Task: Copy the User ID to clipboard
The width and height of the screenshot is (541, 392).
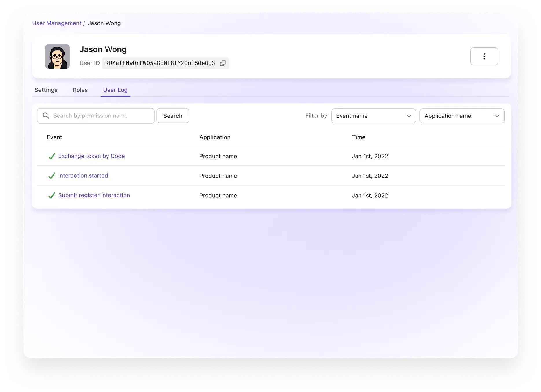Action: pos(222,63)
